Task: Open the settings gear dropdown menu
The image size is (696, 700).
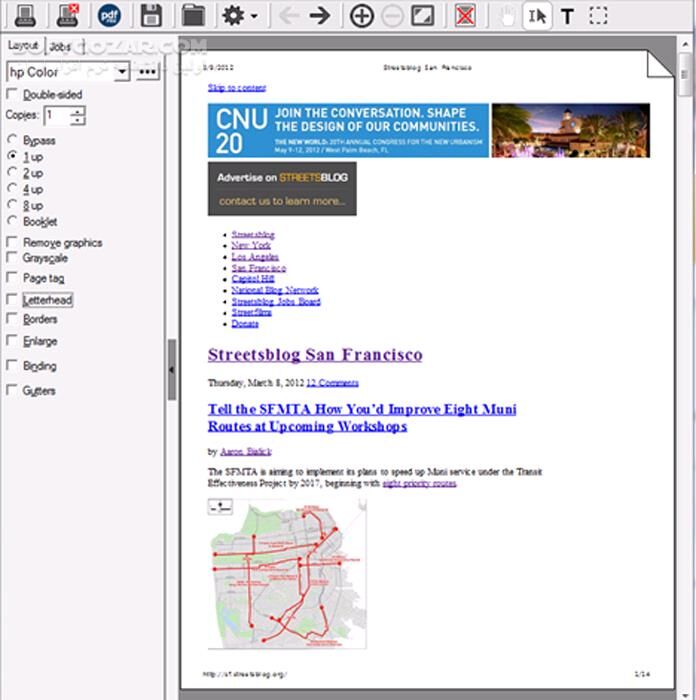Action: (238, 15)
